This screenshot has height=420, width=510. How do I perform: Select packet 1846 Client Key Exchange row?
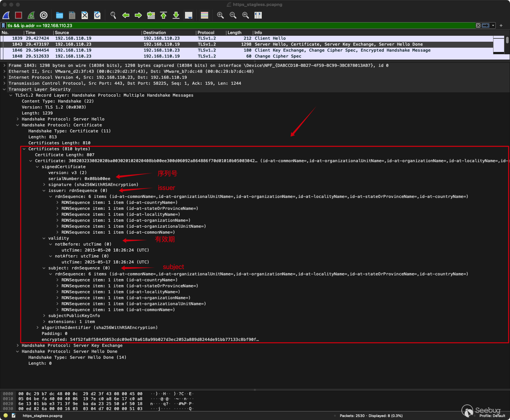pos(247,50)
